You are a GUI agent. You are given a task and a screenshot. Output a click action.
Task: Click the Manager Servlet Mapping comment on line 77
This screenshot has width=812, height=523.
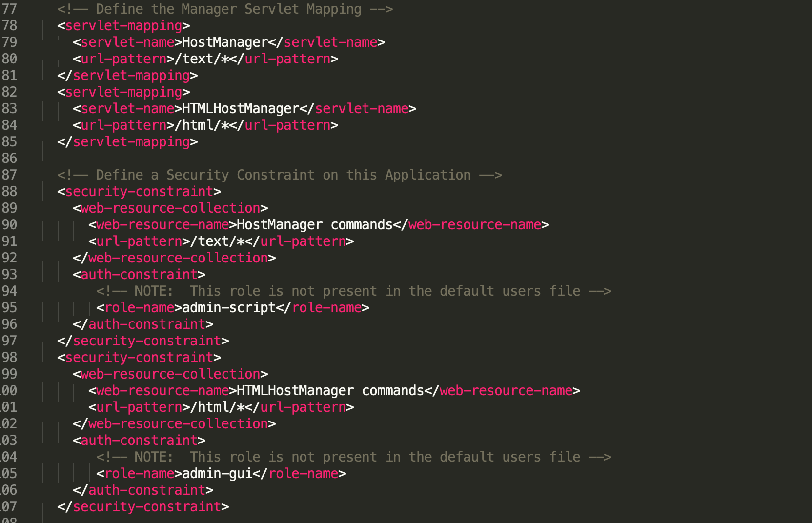(225, 9)
